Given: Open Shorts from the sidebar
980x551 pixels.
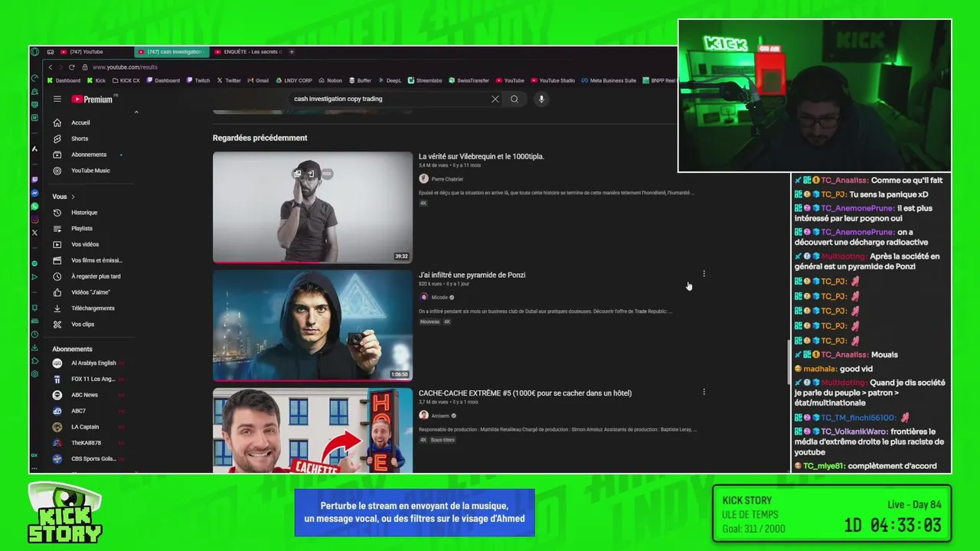Looking at the screenshot, I should [x=80, y=139].
